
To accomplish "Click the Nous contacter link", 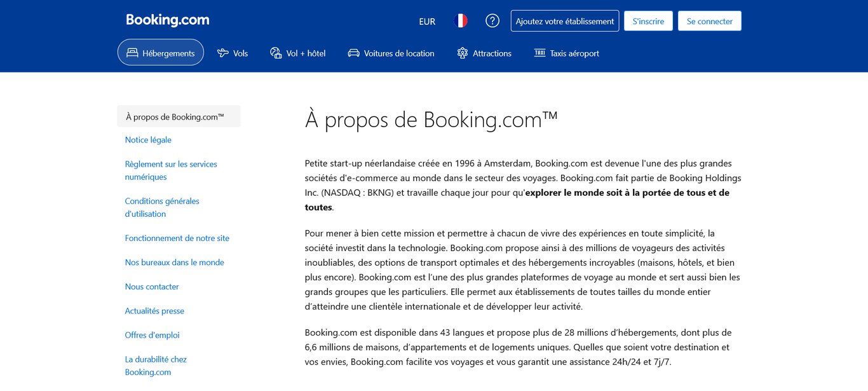I will [152, 287].
